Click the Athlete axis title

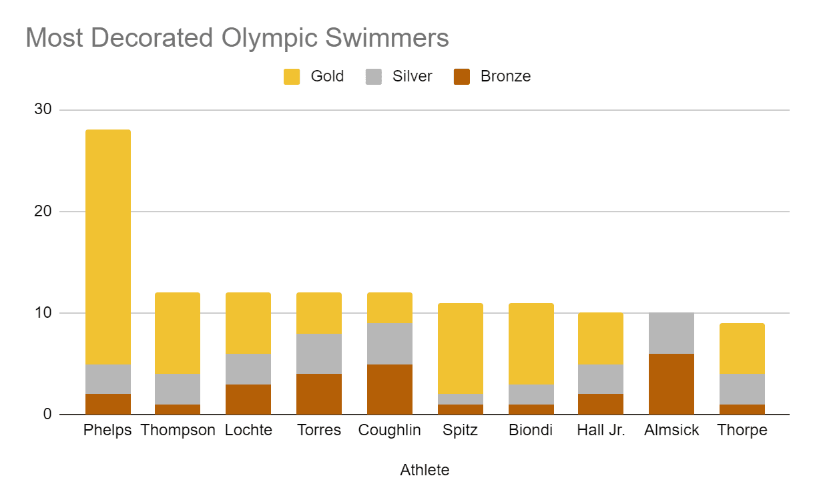click(x=425, y=470)
